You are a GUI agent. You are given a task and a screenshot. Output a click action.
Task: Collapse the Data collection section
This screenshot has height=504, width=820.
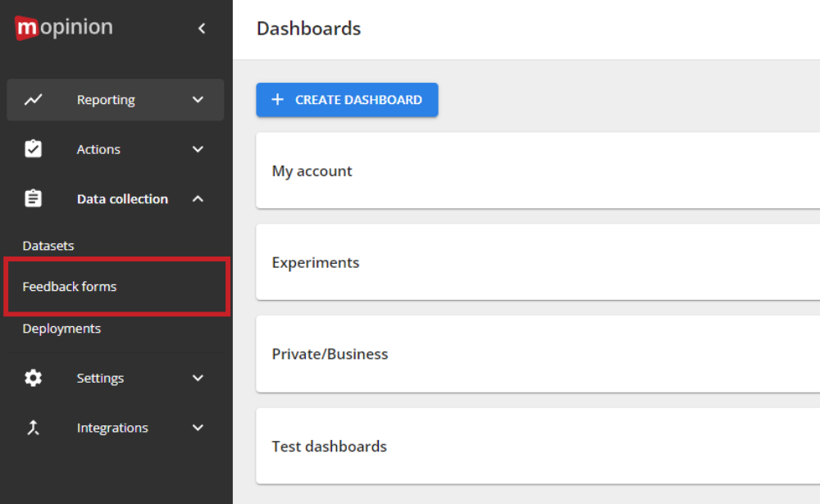click(x=198, y=198)
